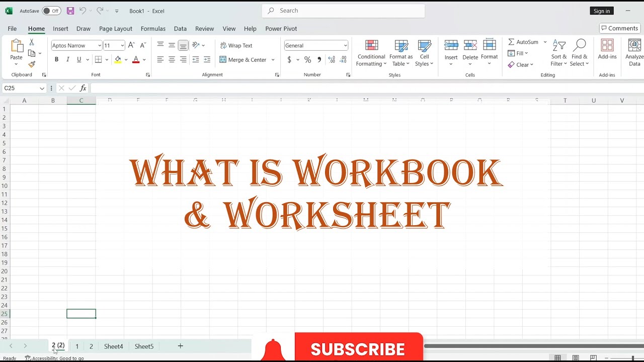Viewport: 644px width, 362px height.
Task: Switch to the Insert tab
Action: pyautogui.click(x=60, y=29)
